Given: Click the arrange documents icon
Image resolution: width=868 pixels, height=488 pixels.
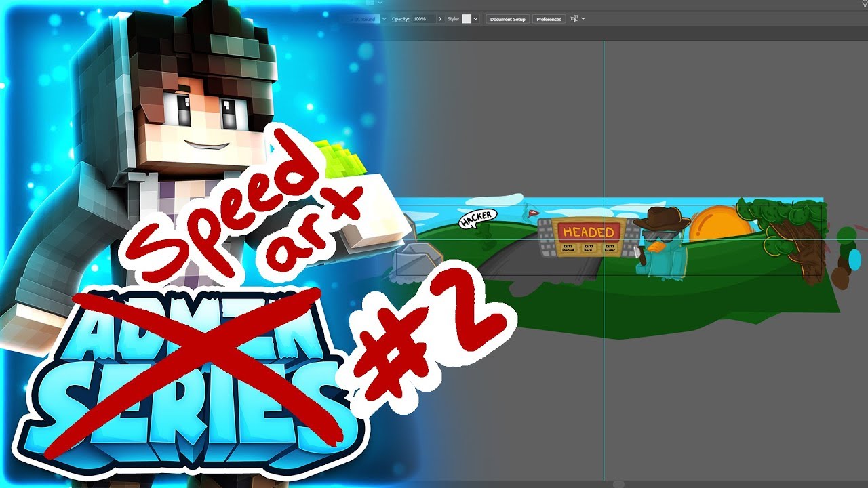Looking at the screenshot, I should click(x=370, y=3).
